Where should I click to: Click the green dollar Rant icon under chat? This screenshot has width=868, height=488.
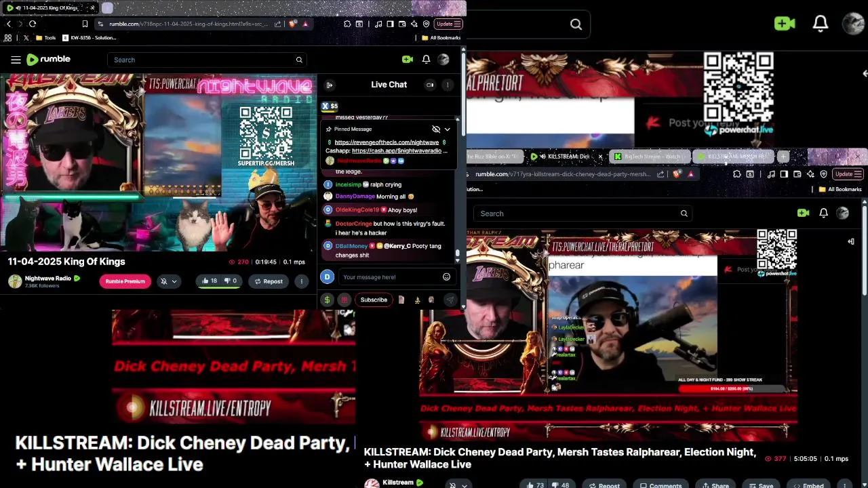click(328, 300)
